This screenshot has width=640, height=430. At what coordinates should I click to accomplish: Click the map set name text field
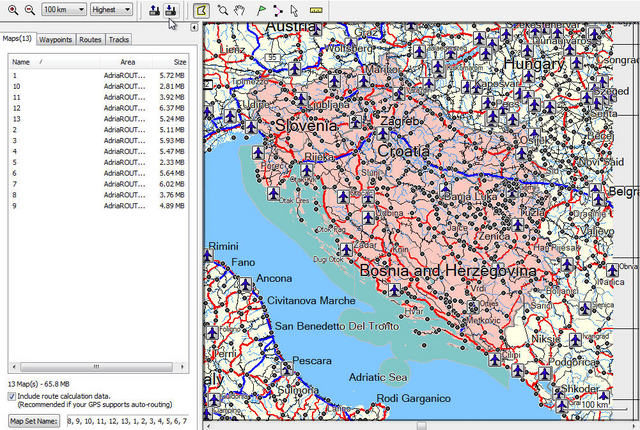(127, 421)
